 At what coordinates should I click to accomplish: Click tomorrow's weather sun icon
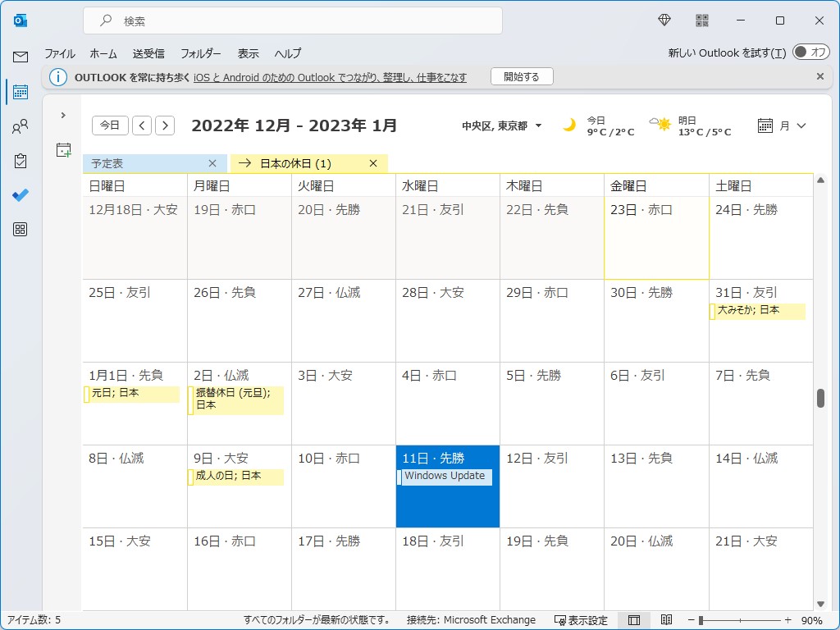click(x=661, y=125)
